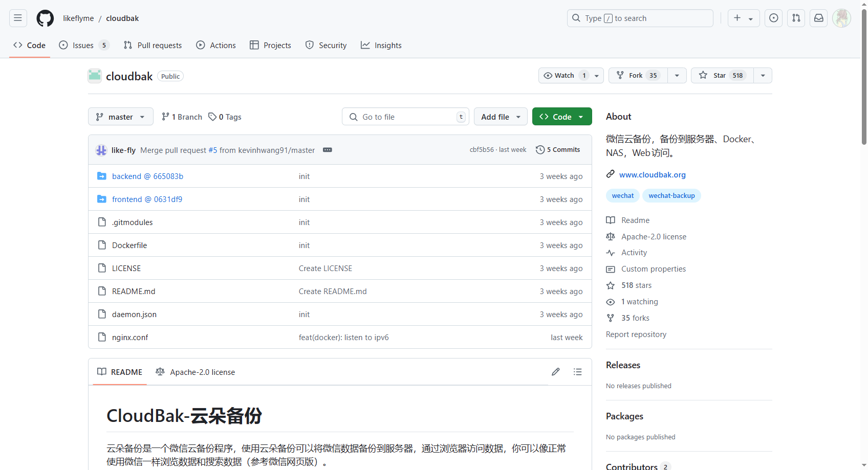Click the eye icon beside 1 watching
The height and width of the screenshot is (470, 868).
(611, 302)
